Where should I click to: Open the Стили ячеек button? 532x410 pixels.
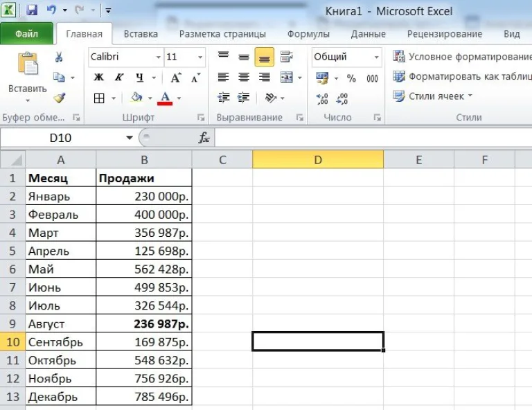click(x=432, y=96)
